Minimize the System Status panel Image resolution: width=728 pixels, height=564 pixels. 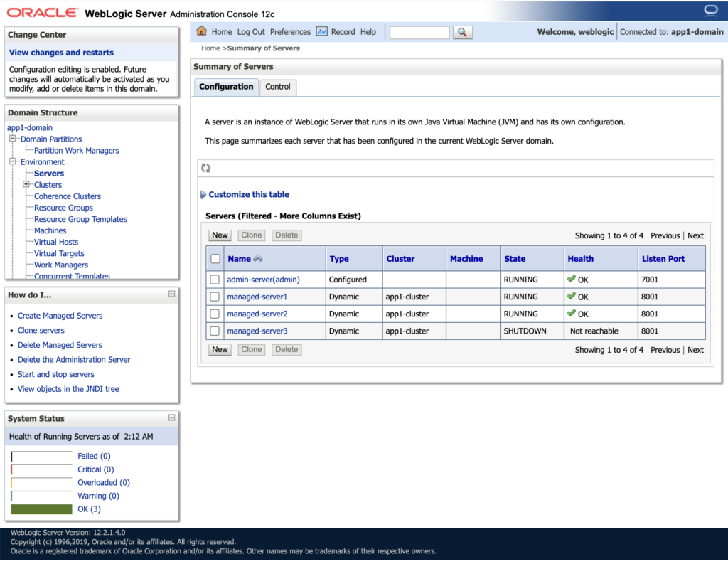tap(171, 417)
